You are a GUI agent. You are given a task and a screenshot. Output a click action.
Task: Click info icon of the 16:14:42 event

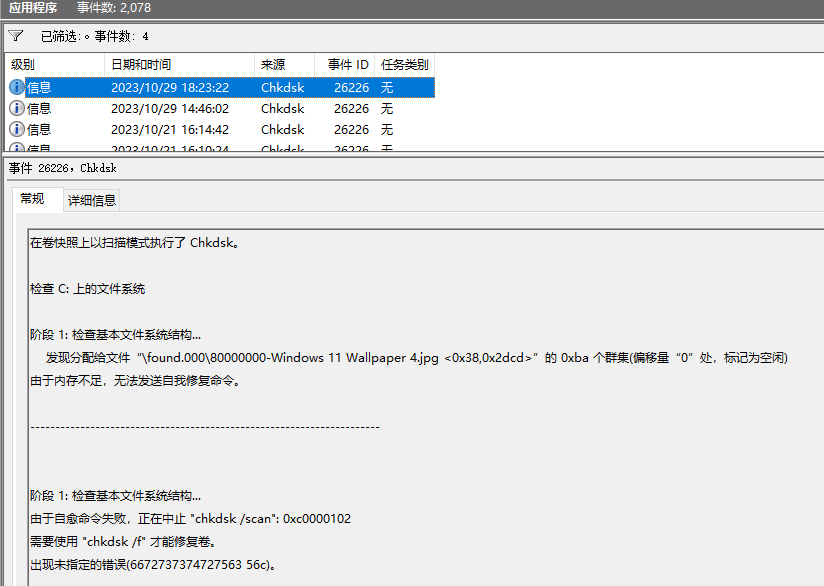[17, 129]
